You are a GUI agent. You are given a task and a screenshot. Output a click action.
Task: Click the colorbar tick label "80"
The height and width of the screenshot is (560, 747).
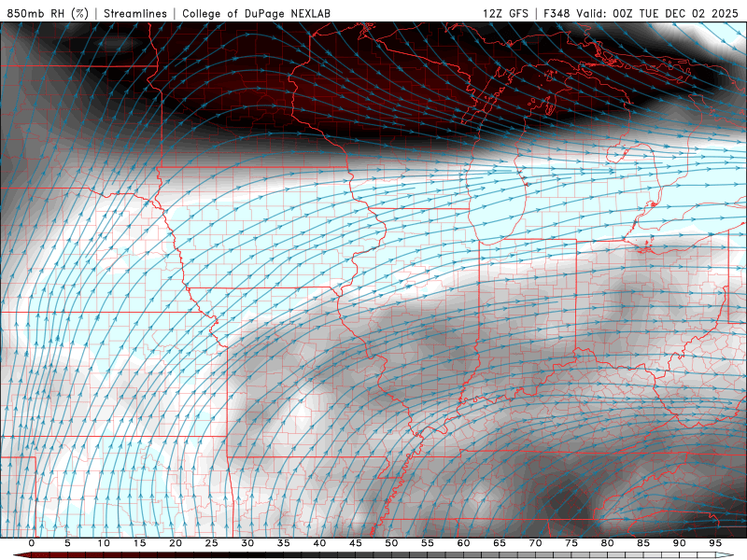point(607,543)
